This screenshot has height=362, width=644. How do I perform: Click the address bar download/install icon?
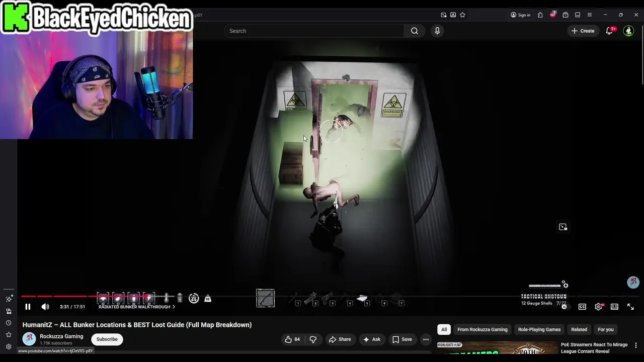tap(453, 15)
